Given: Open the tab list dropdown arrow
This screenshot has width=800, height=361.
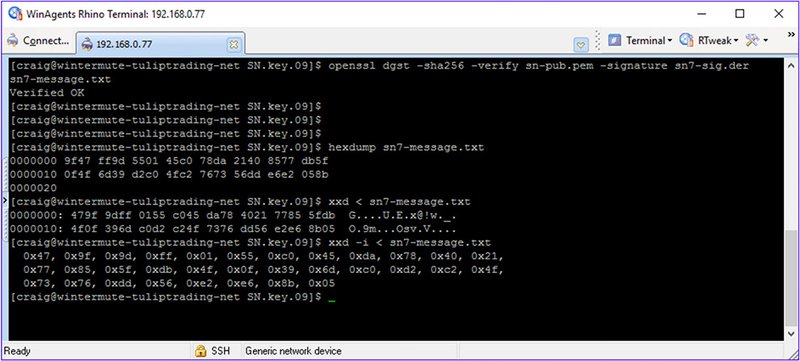Looking at the screenshot, I should (581, 45).
